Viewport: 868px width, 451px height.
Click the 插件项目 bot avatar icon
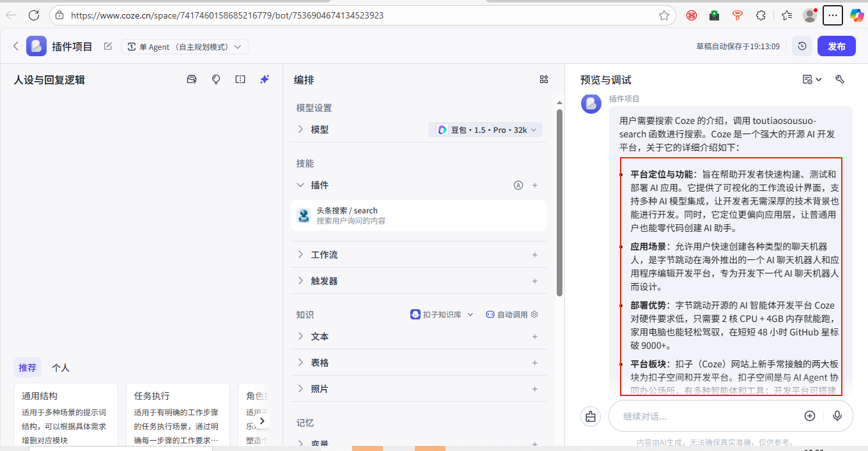[x=36, y=46]
